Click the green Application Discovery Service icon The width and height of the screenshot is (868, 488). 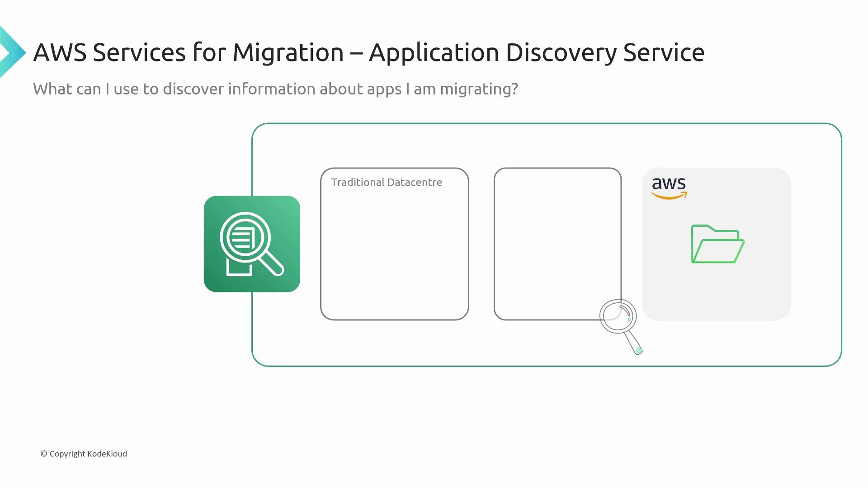252,244
